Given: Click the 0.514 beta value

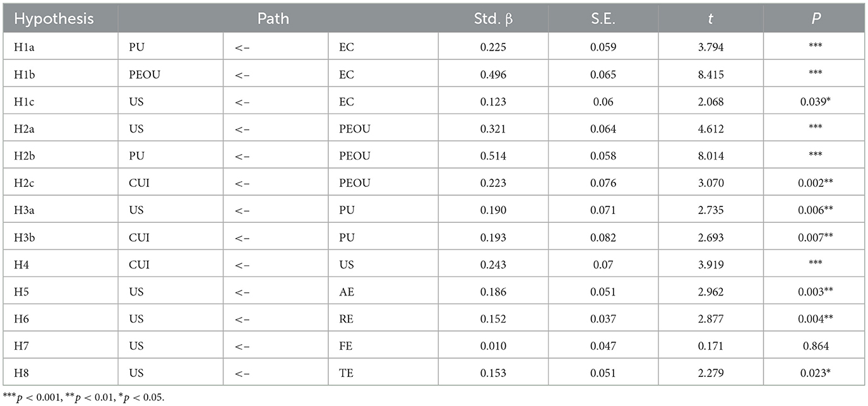Looking at the screenshot, I should click(x=492, y=155).
